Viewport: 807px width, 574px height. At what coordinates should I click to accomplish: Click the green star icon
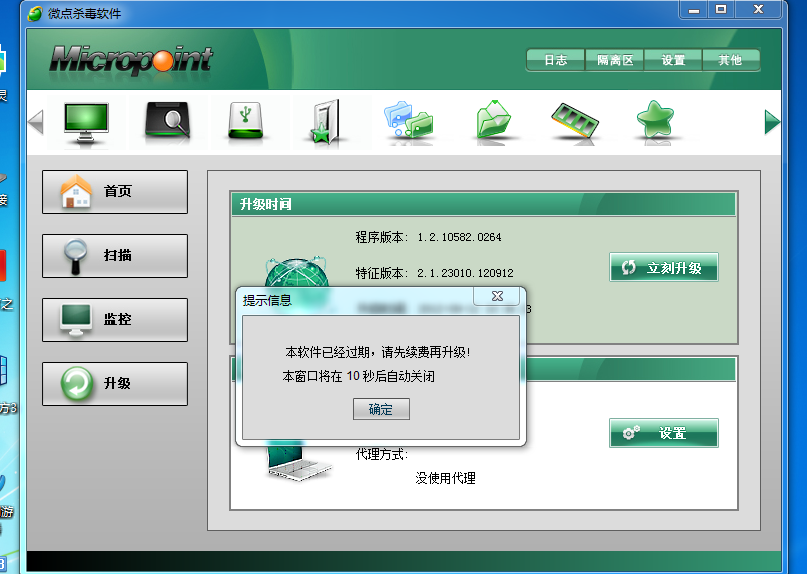coord(655,118)
